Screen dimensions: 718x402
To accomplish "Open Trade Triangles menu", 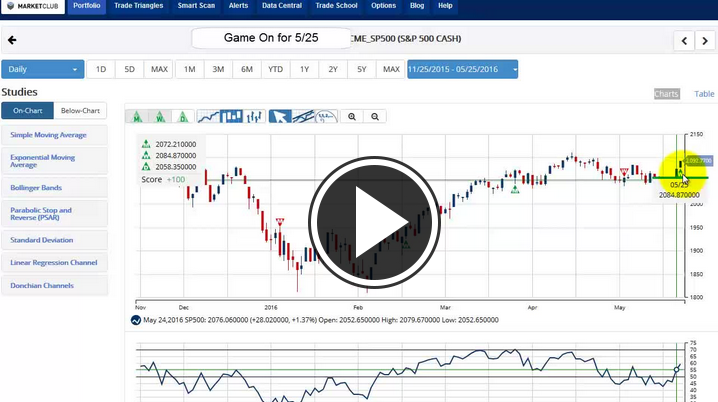I will click(139, 6).
